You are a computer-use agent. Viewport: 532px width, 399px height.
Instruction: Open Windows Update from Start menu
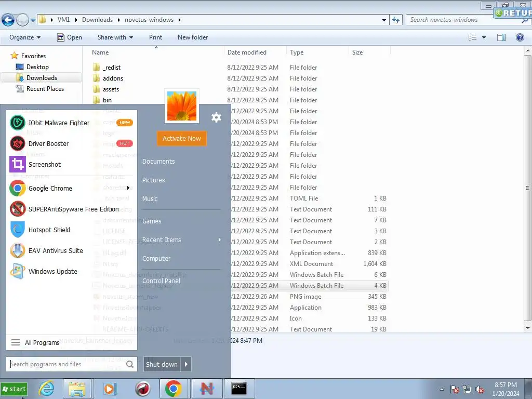[72, 271]
